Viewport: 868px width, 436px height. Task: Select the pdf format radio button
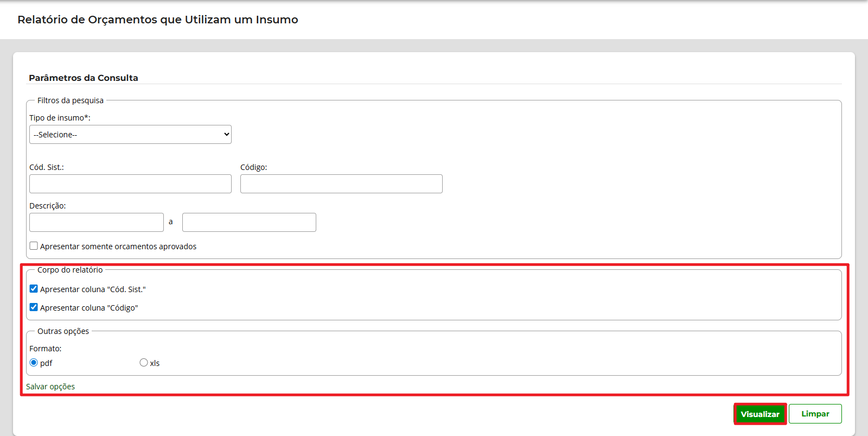click(34, 363)
